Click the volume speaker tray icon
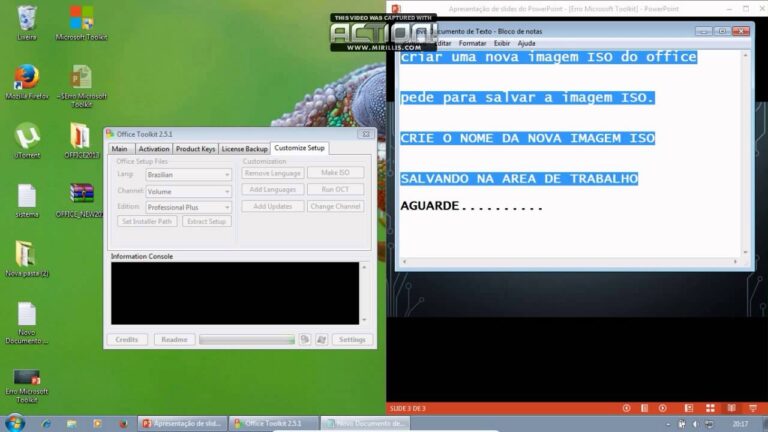This screenshot has height=432, width=768. 696,424
